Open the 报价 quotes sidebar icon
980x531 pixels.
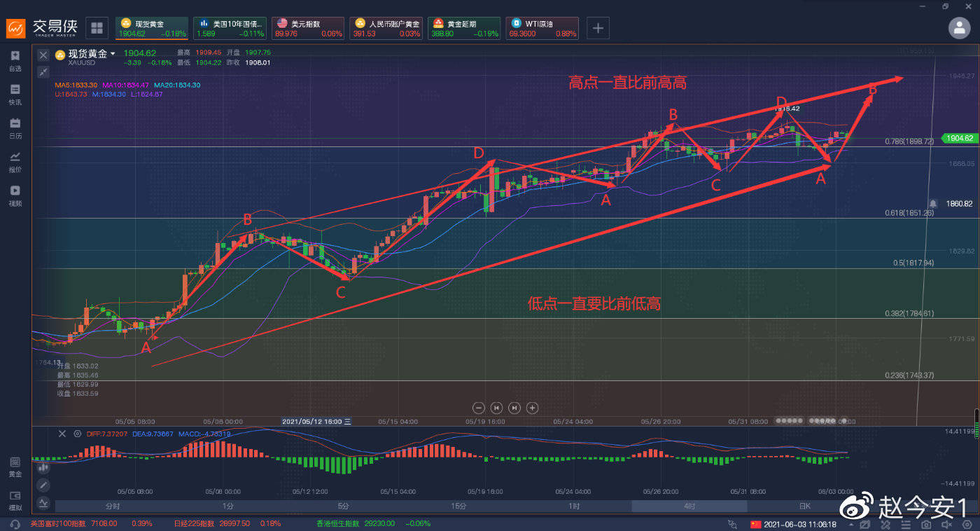[15, 162]
